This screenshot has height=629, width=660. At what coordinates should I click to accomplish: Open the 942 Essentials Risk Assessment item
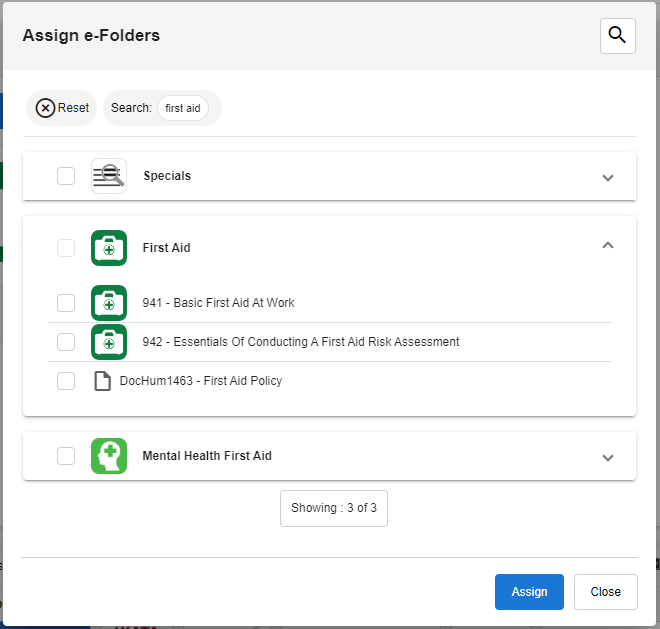[300, 342]
